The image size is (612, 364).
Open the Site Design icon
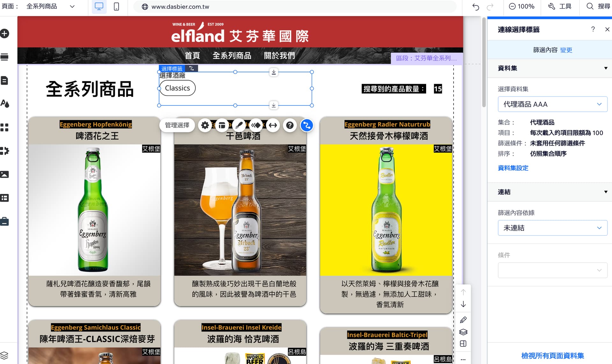click(4, 104)
